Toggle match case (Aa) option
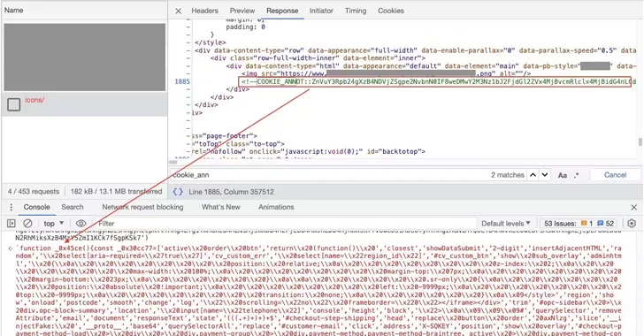Screen dimensions: 644x336 563,175
